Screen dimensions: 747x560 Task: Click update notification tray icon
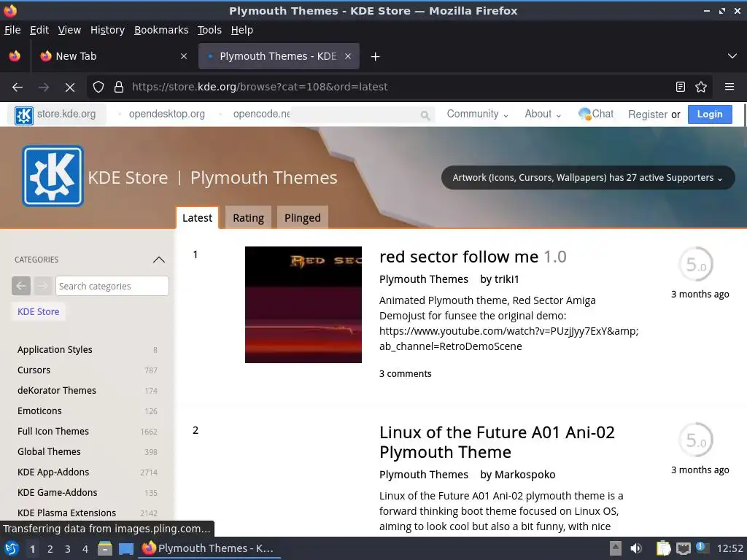coord(702,548)
